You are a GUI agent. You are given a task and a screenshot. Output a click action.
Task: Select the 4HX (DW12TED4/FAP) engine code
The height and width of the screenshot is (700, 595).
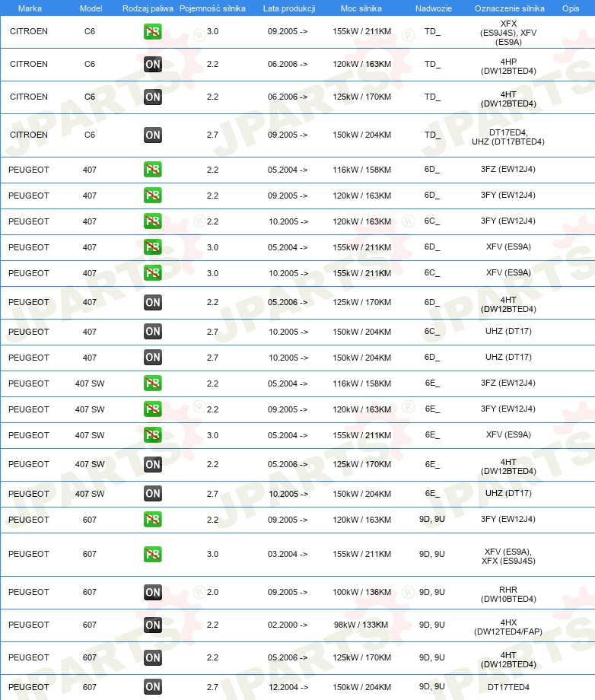point(508,627)
